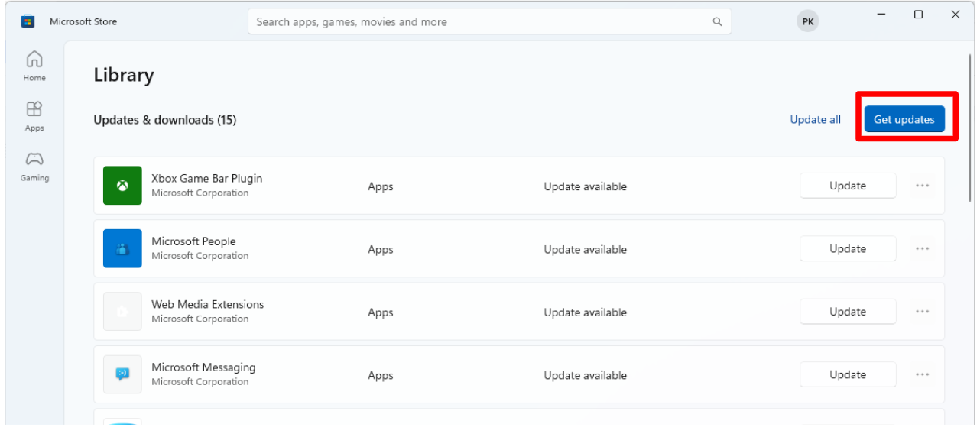Click the Web Media Extensions app icon
The height and width of the screenshot is (437, 980).
[122, 312]
